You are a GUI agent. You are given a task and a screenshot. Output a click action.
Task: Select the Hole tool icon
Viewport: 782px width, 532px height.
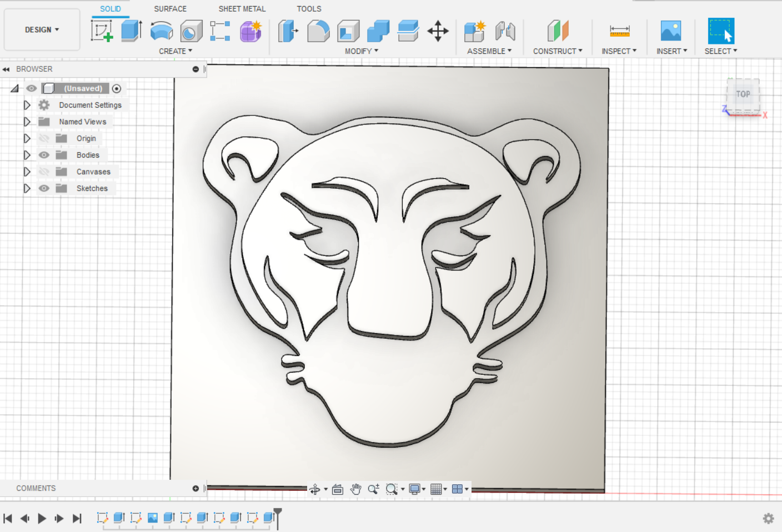coord(191,31)
